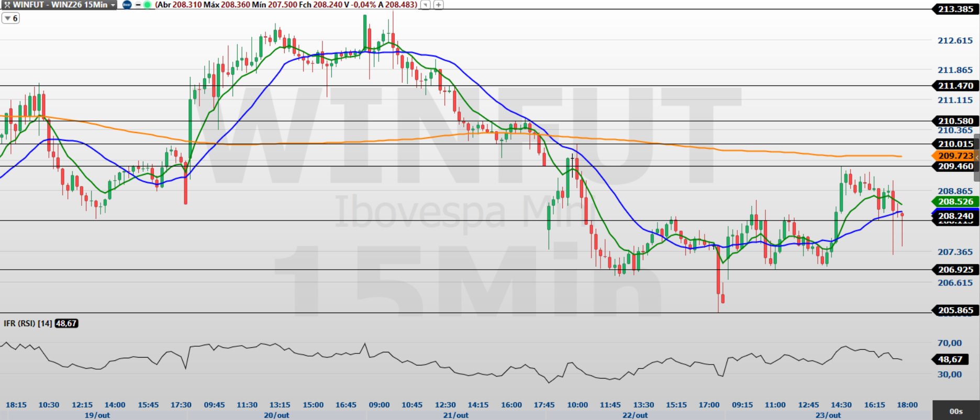Click the green 208.526 moving average tag
This screenshot has height=420, width=980.
(955, 202)
